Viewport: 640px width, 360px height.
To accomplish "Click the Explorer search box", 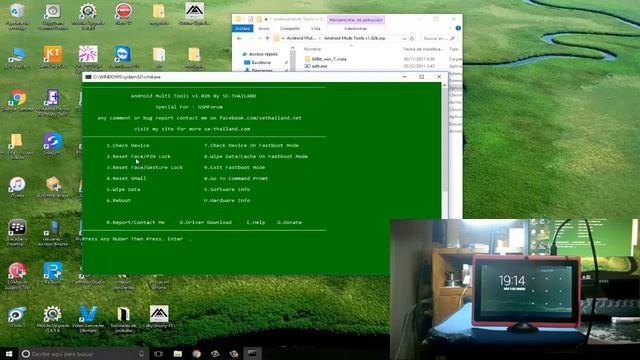I will pos(438,38).
